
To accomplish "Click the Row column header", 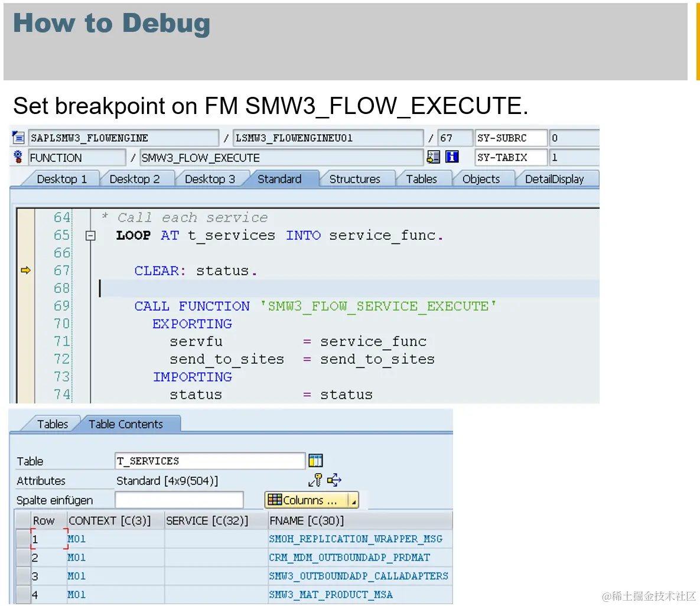I will pyautogui.click(x=48, y=521).
